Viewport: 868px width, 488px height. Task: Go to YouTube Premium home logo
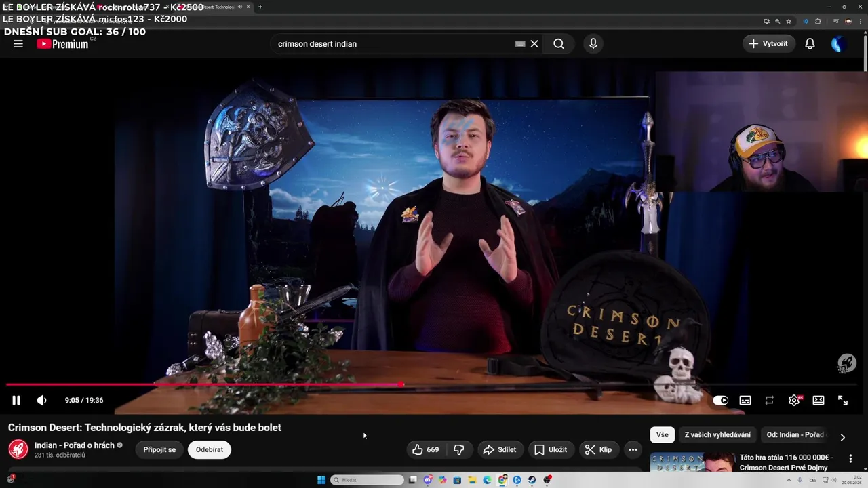[62, 43]
